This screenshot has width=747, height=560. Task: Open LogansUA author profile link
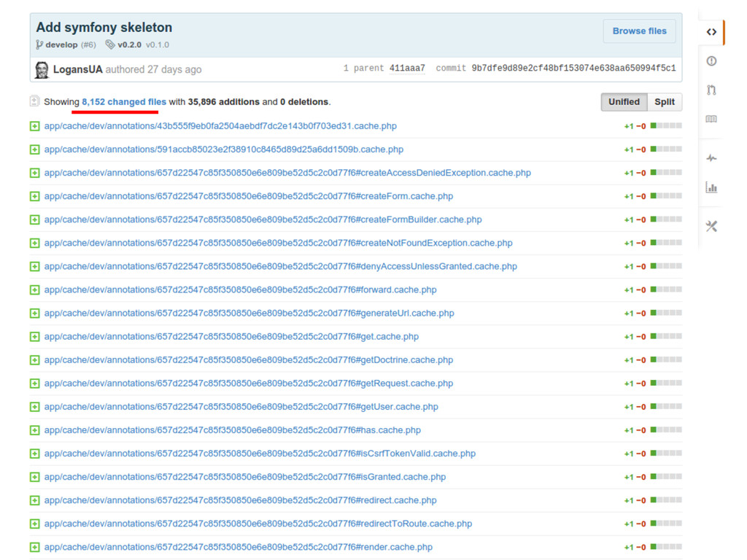click(77, 69)
